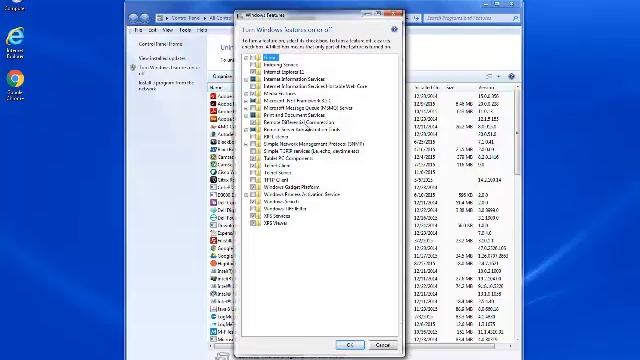Open the Tools menu
Viewport: 640px width, 360px height.
tap(185, 30)
